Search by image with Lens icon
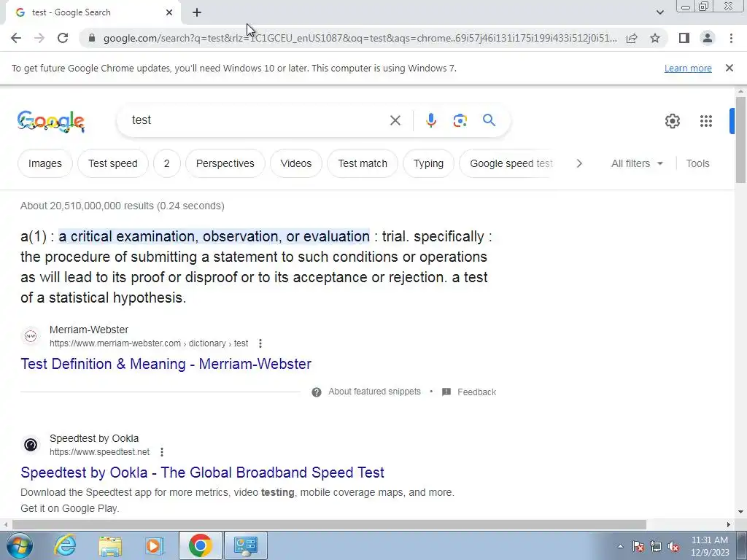Screen dimensions: 747x560 (x=460, y=120)
